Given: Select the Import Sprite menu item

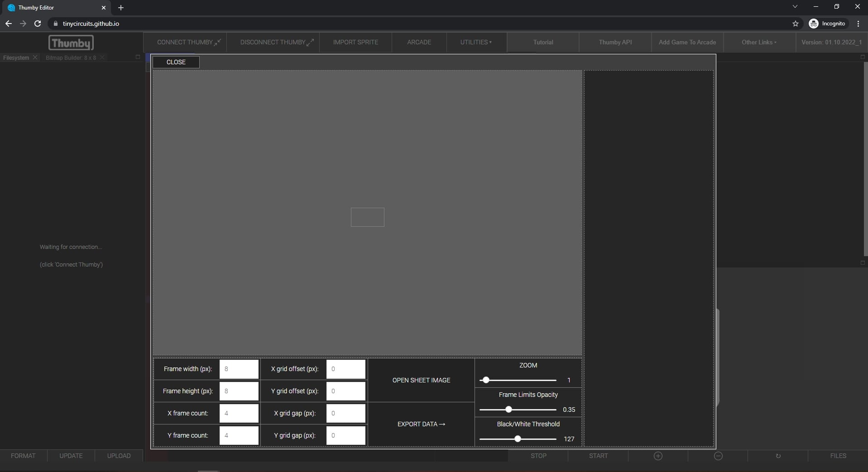Looking at the screenshot, I should (x=355, y=42).
